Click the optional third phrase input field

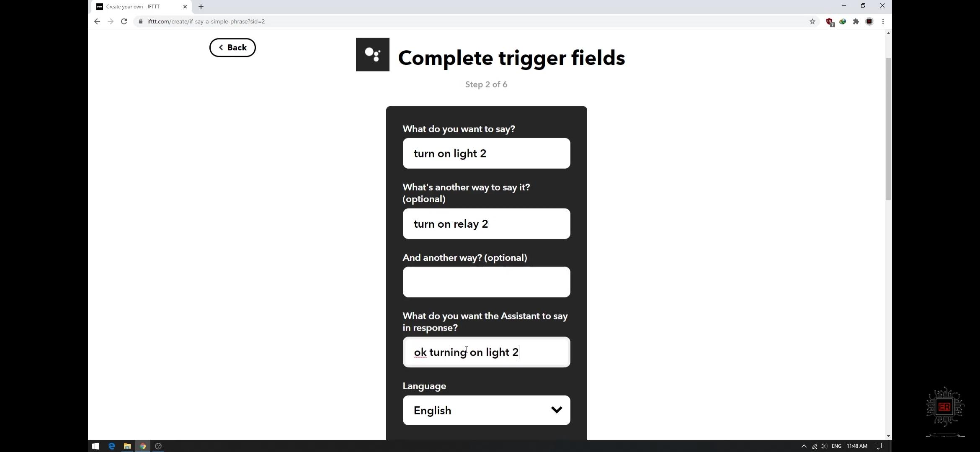point(486,282)
